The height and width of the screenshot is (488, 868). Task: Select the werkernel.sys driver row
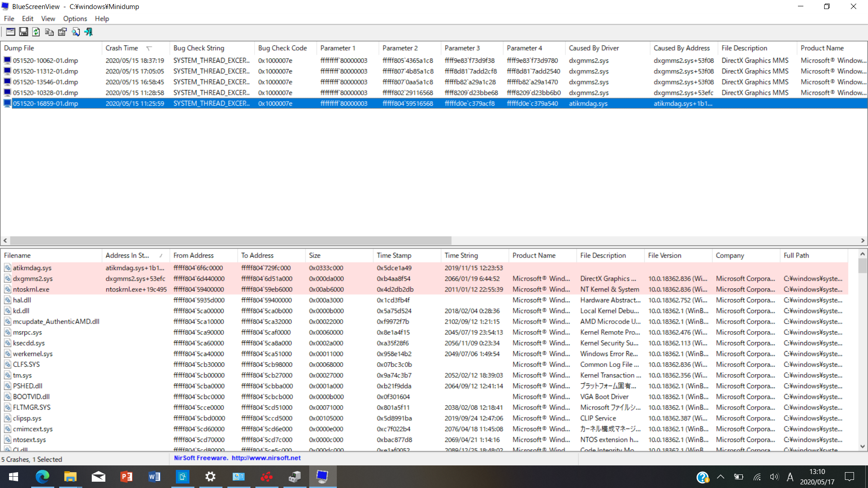pyautogui.click(x=424, y=354)
